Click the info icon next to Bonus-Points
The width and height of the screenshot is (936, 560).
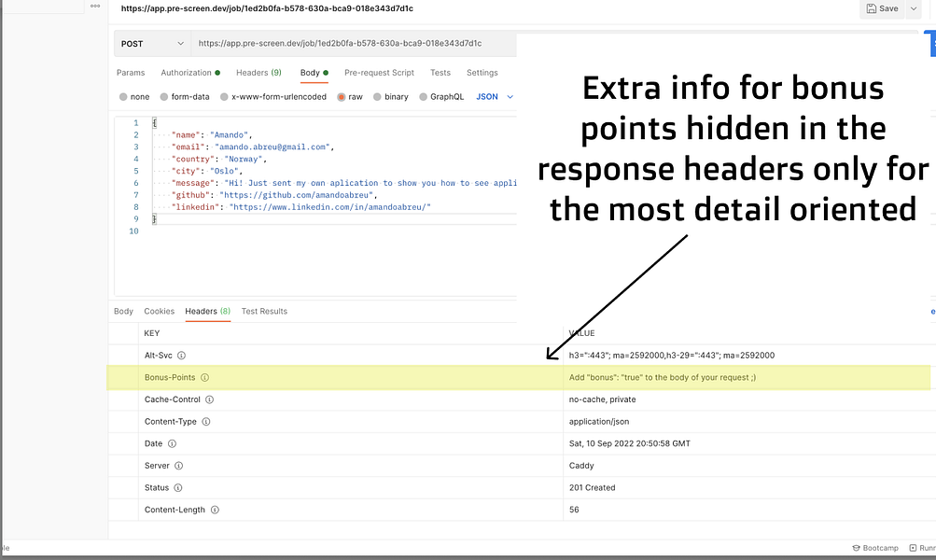tap(204, 377)
